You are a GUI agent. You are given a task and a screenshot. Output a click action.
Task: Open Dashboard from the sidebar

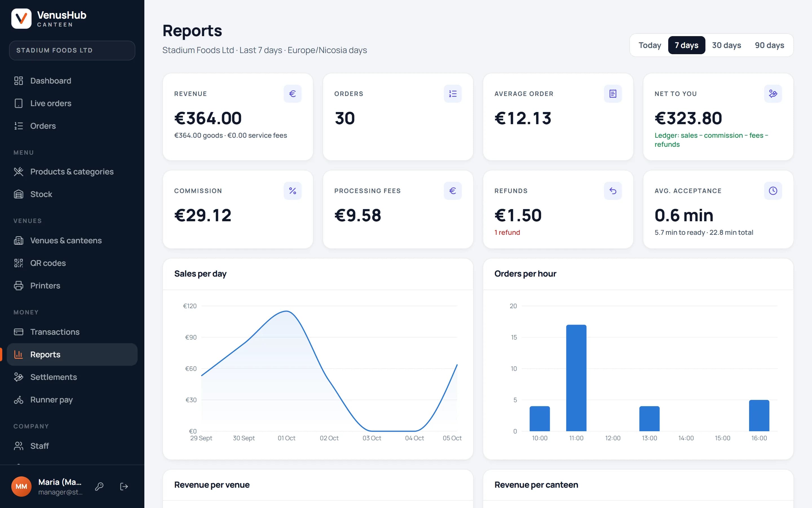tap(72, 81)
